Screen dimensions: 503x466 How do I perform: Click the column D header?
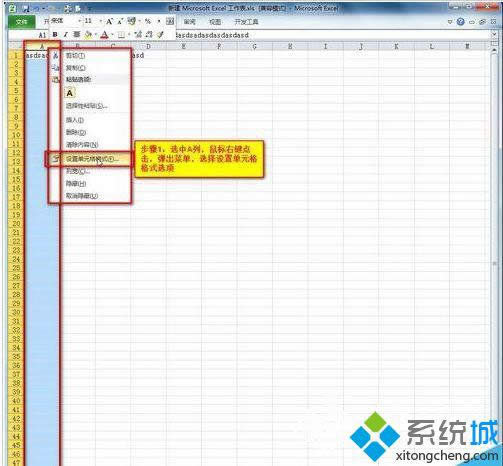[148, 46]
